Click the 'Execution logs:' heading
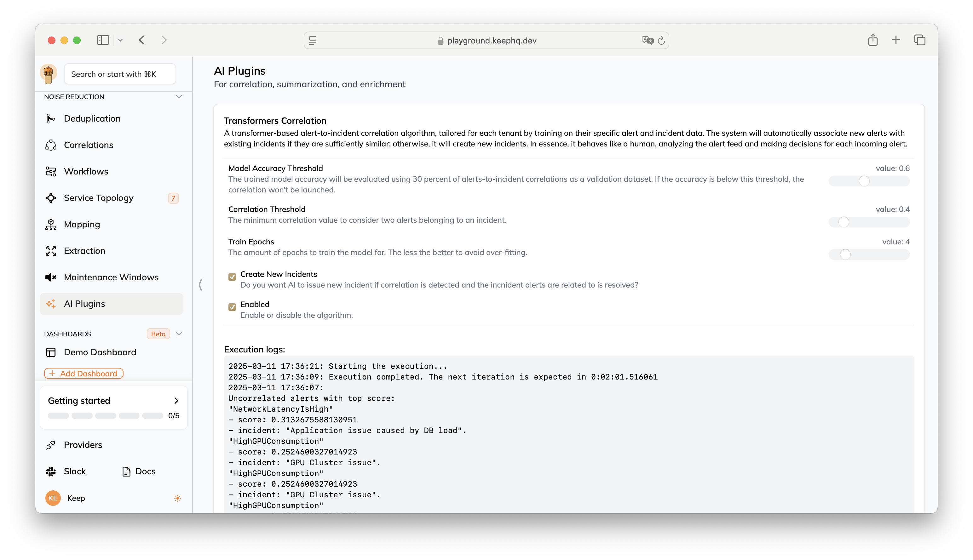 [254, 349]
